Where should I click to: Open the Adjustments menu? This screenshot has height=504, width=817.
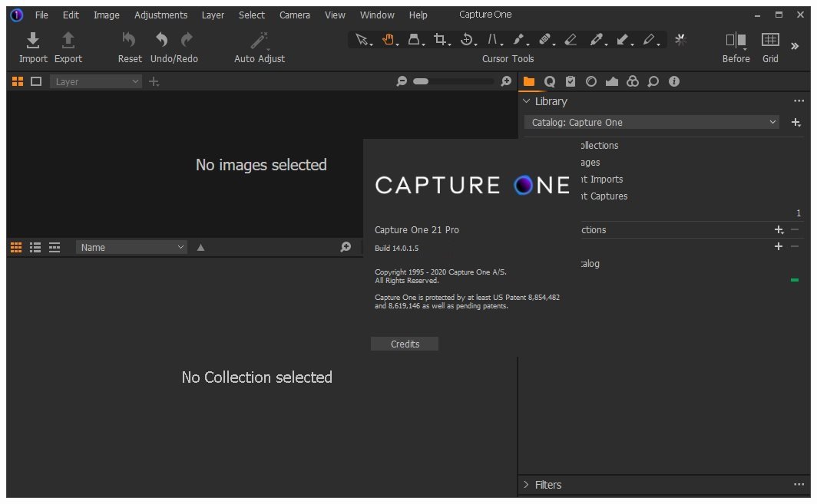tap(160, 15)
